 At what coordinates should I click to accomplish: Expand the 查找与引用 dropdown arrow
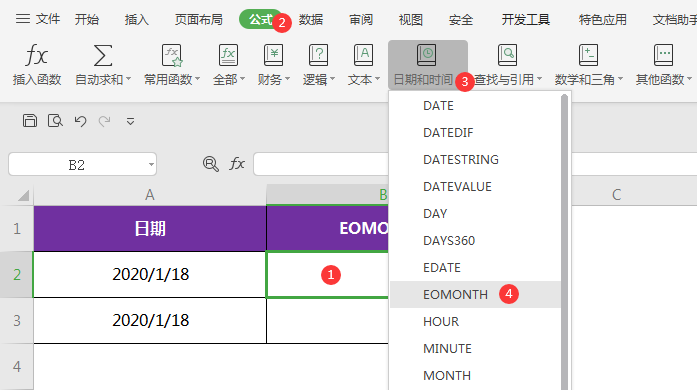(539, 79)
